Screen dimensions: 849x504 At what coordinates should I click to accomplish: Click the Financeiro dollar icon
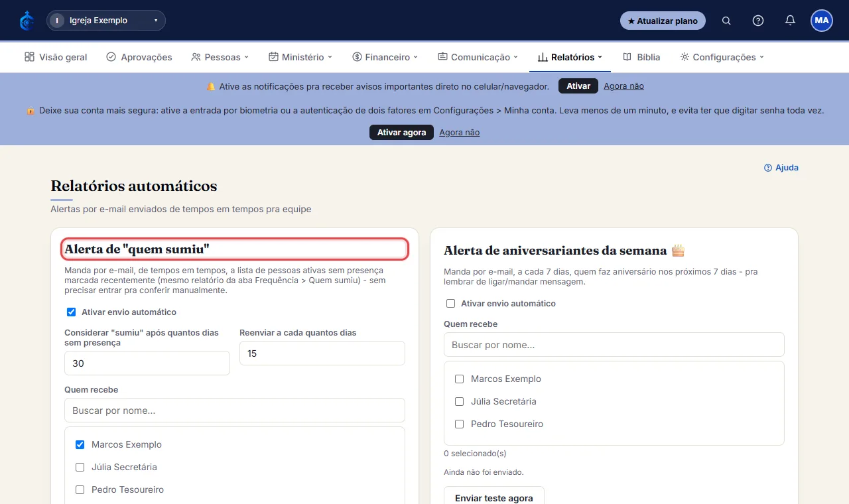pos(357,57)
